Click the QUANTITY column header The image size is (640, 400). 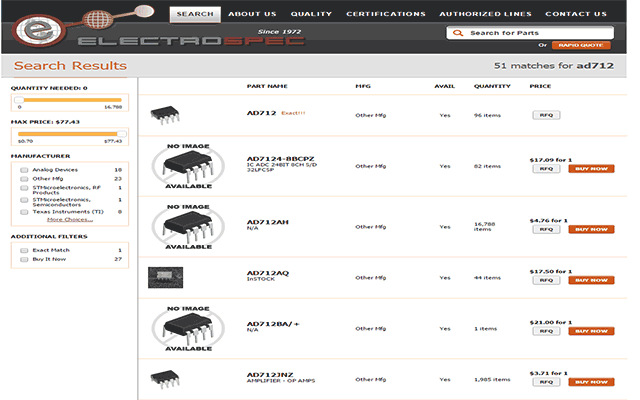point(492,86)
